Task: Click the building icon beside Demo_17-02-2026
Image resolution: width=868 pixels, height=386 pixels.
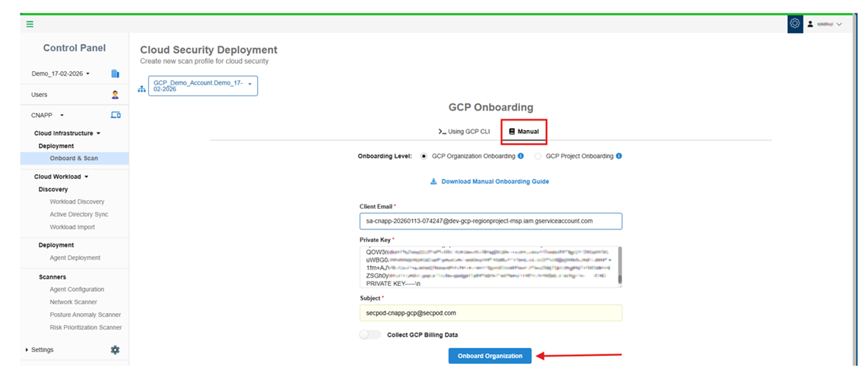Action: click(115, 74)
